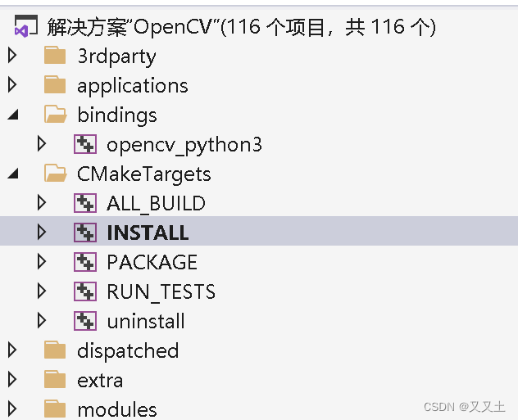Expand the uninstall project node
This screenshot has height=420, width=518.
42,321
